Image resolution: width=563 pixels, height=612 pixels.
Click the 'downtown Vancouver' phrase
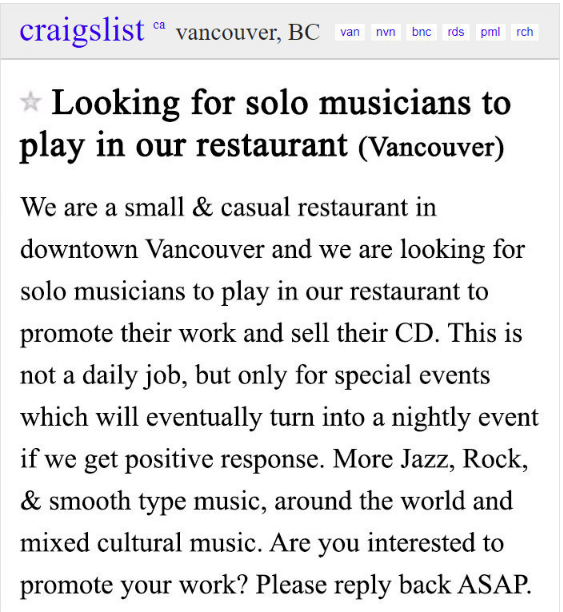(143, 249)
